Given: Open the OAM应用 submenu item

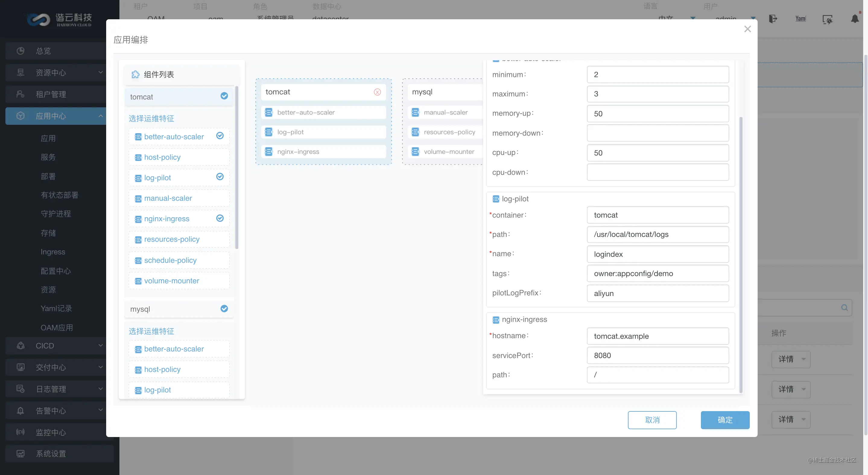Looking at the screenshot, I should pos(57,328).
